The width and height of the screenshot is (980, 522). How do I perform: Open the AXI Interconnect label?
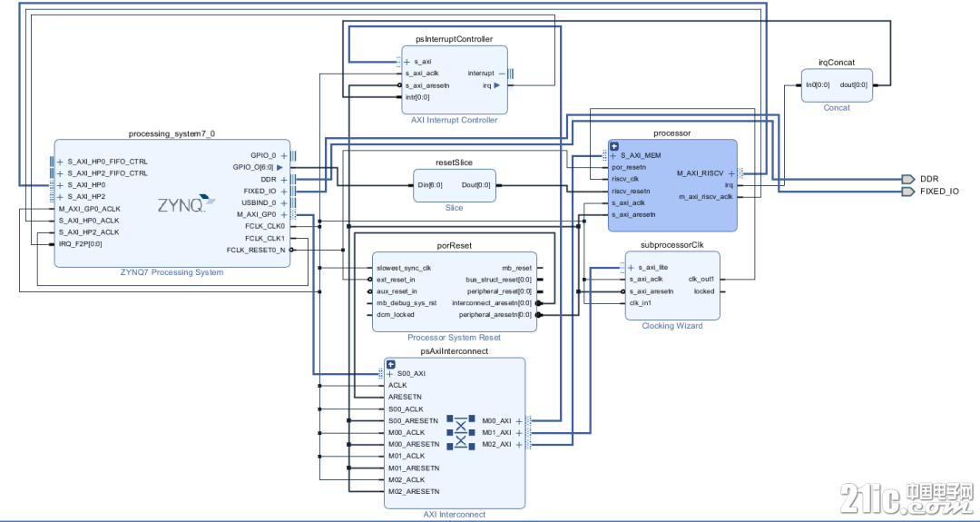click(455, 515)
